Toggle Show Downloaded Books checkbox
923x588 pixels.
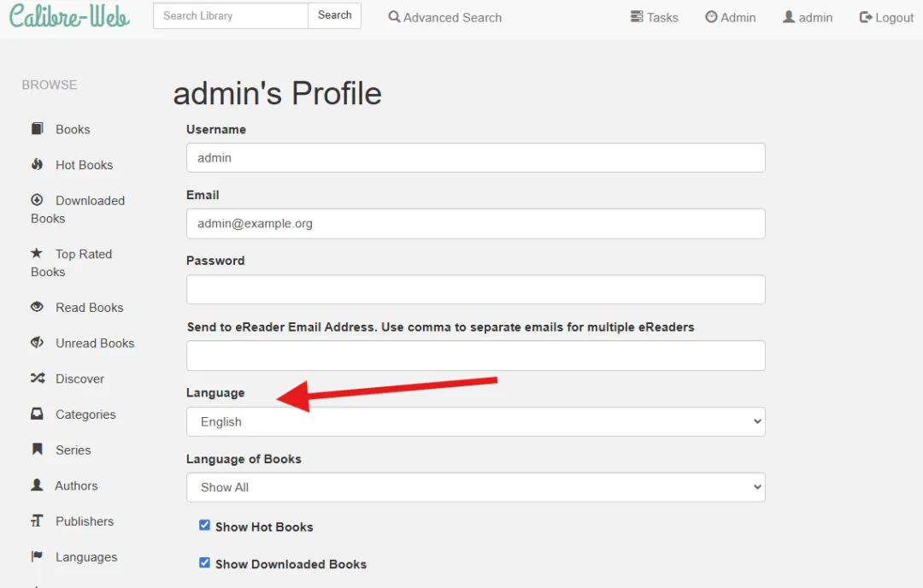click(x=204, y=562)
